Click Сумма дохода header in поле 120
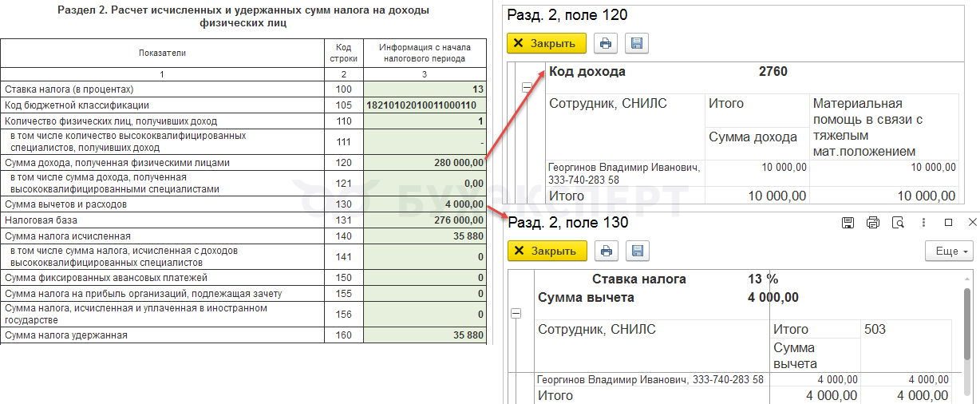 coord(753,137)
